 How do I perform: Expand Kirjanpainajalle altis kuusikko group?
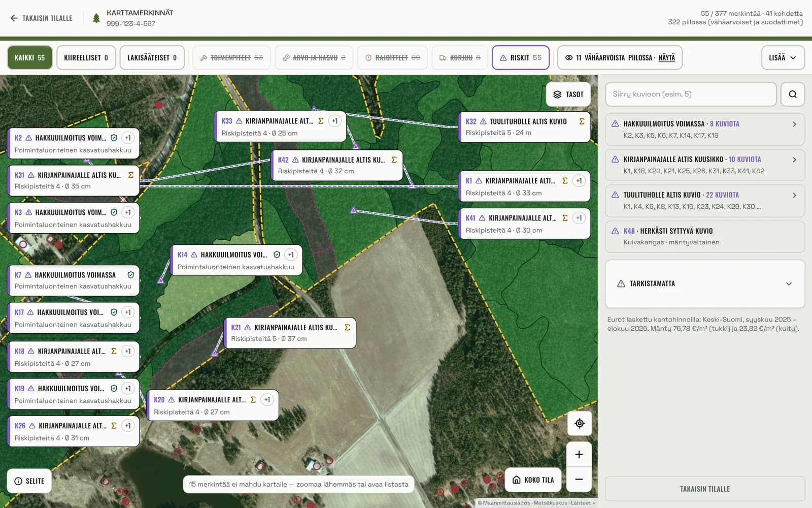[x=705, y=165]
